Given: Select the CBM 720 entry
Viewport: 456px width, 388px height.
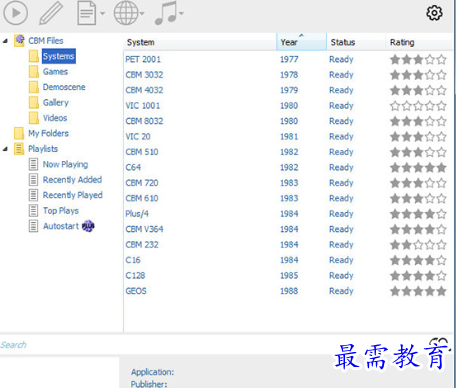Looking at the screenshot, I should [x=142, y=183].
